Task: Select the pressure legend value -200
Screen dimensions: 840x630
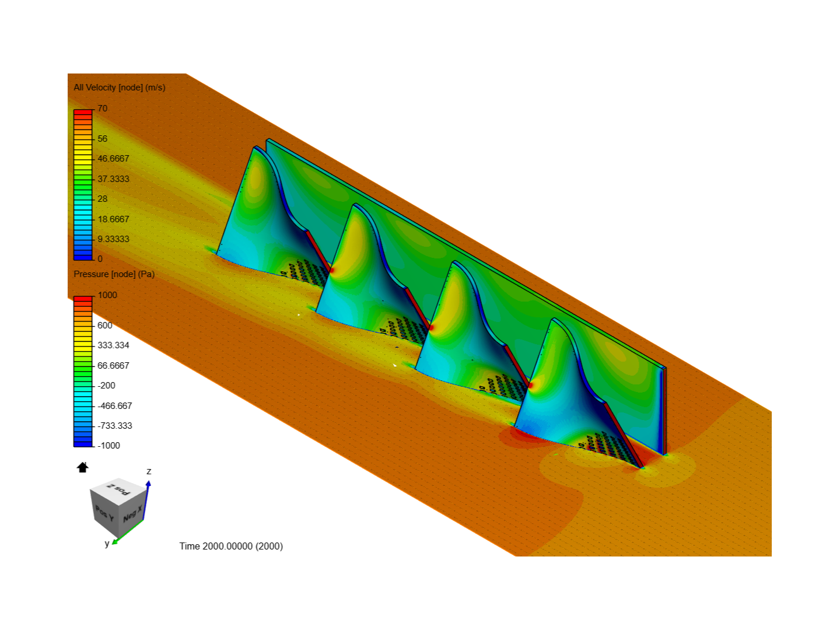Action: (x=107, y=386)
